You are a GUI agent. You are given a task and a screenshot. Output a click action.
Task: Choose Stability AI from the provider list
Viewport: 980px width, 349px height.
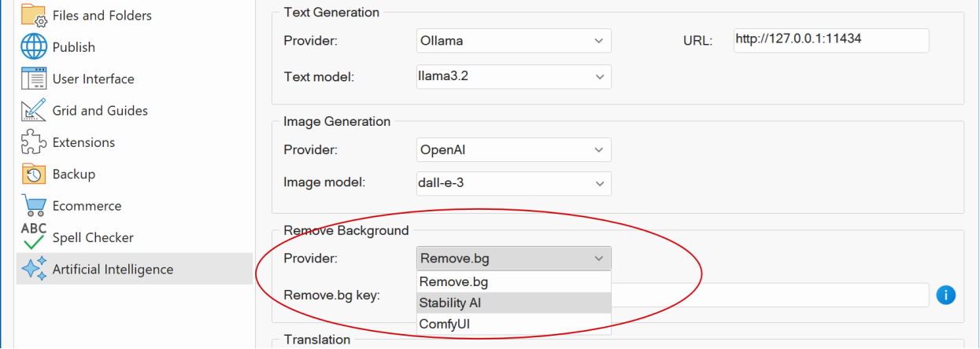(513, 303)
